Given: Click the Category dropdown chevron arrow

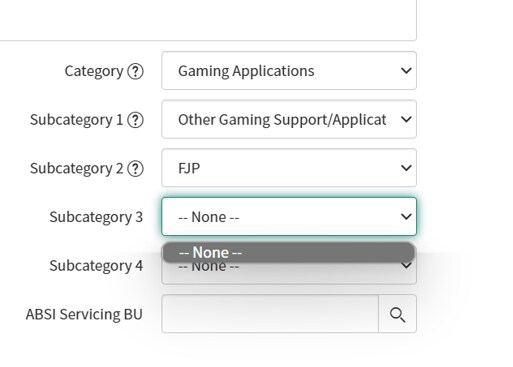Looking at the screenshot, I should (406, 71).
